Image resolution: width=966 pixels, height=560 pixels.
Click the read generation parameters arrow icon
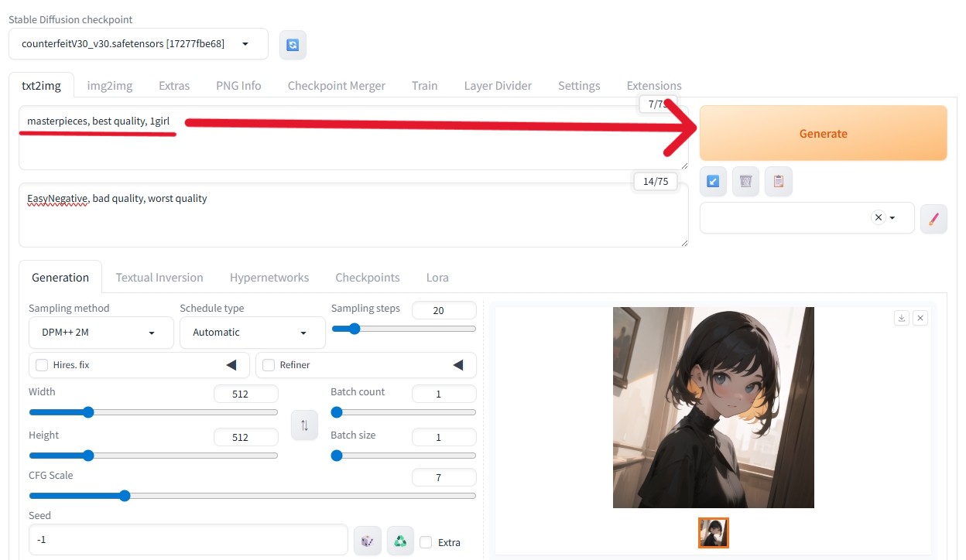(713, 181)
